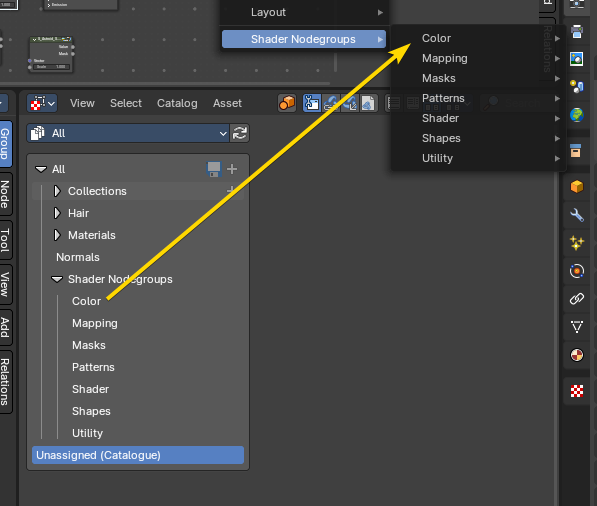This screenshot has width=597, height=506.
Task: Collapse the Shader Nodegroups catalog
Action: [x=57, y=279]
